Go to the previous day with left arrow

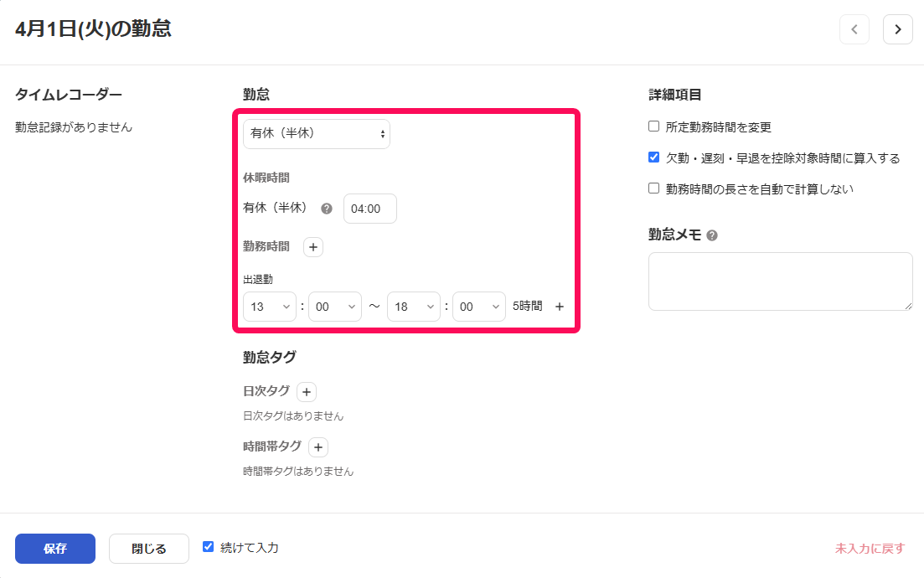click(x=854, y=29)
